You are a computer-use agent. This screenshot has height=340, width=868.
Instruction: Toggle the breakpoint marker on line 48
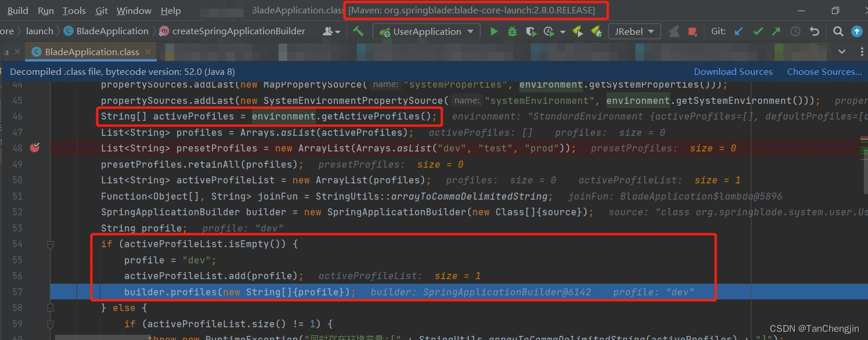click(x=35, y=147)
